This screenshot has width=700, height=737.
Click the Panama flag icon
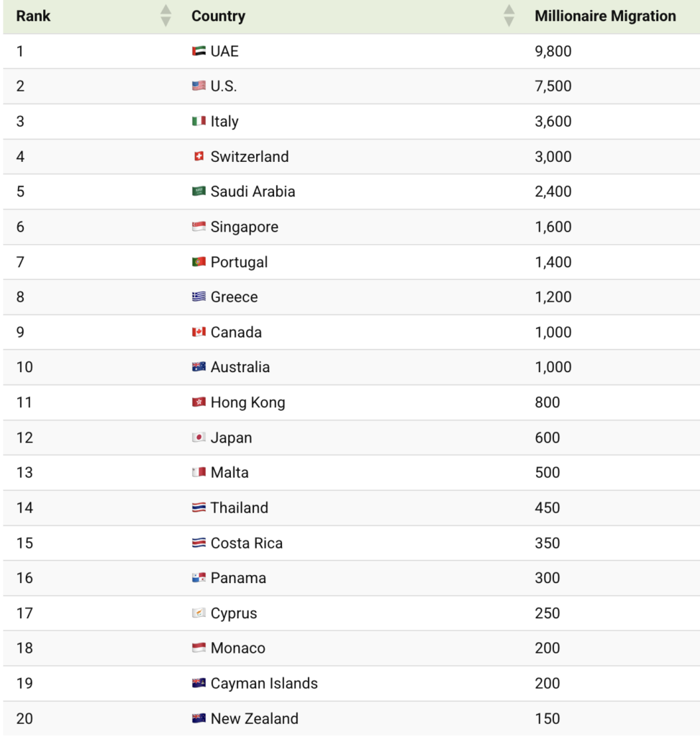point(199,577)
